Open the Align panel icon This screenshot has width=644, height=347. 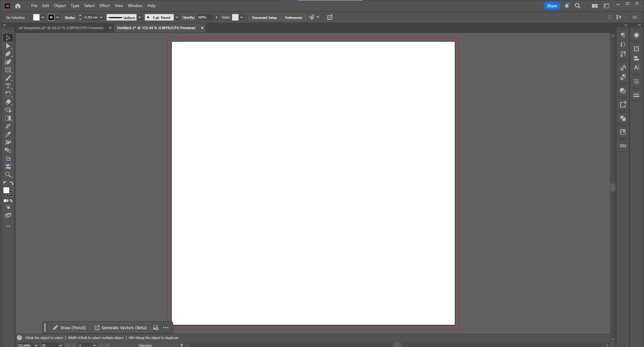coord(636,58)
